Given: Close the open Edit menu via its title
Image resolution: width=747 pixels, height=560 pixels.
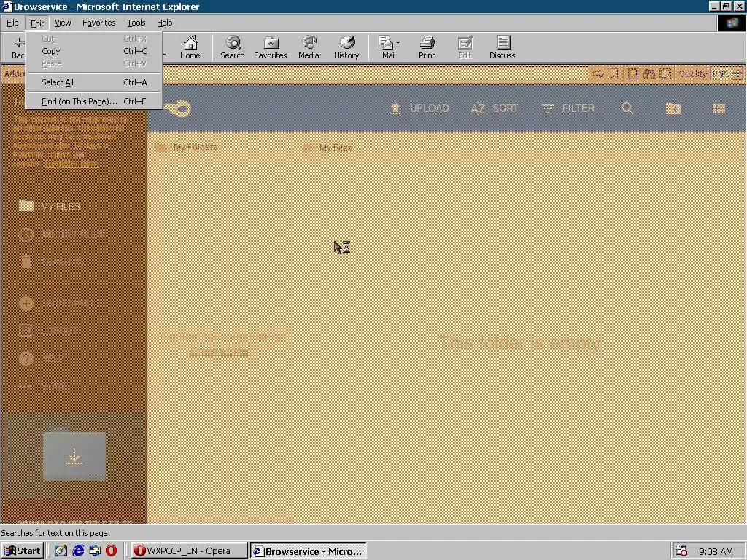Looking at the screenshot, I should click(x=36, y=23).
